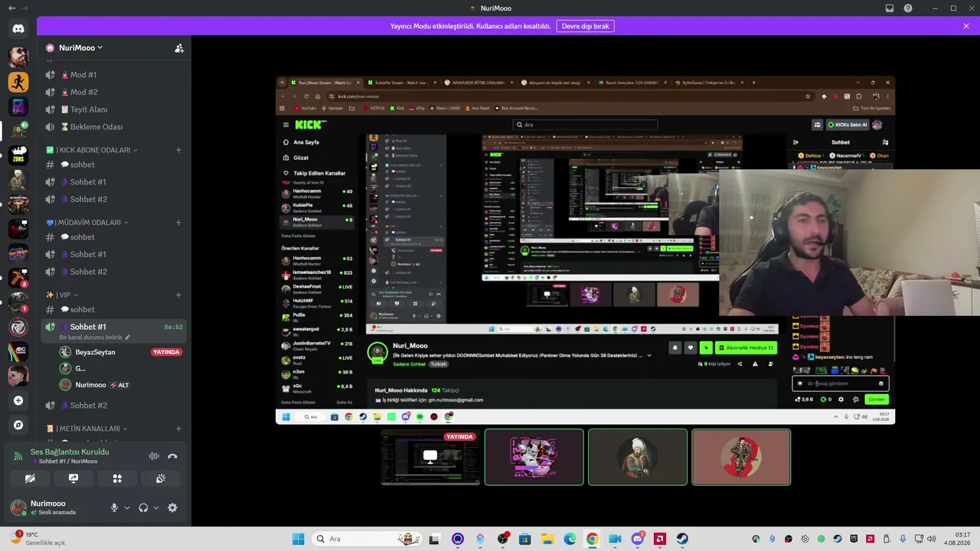Create channel in VIP category
Viewport: 980px width, 551px height.
tap(178, 295)
